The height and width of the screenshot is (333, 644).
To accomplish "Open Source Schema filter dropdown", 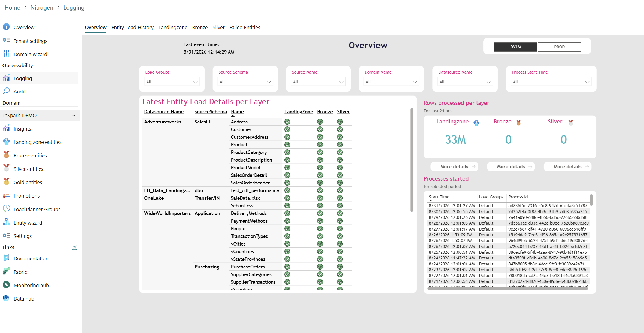I will click(x=245, y=82).
